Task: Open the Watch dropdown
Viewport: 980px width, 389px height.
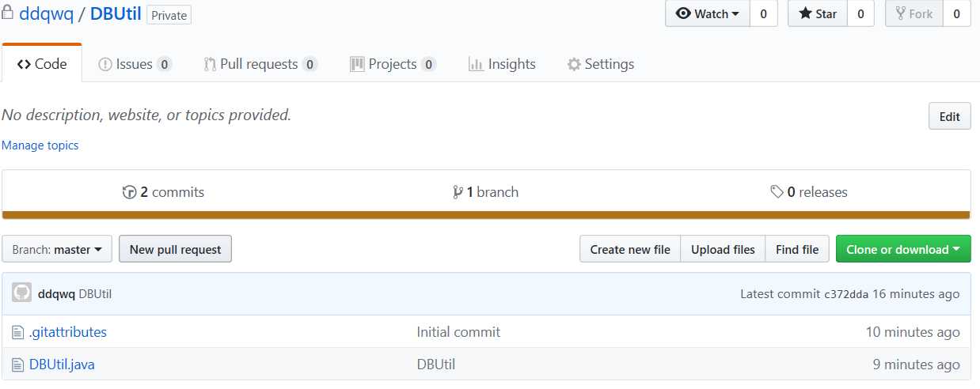Action: [707, 13]
